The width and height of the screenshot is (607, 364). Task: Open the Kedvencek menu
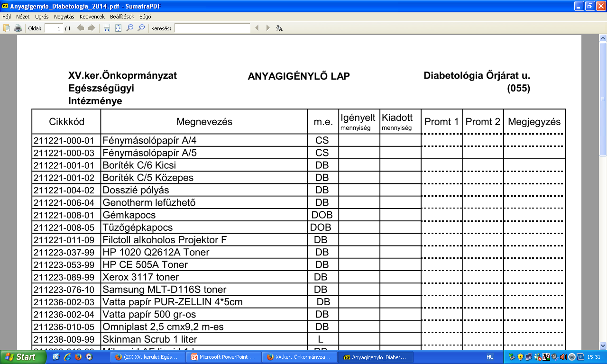coord(92,16)
